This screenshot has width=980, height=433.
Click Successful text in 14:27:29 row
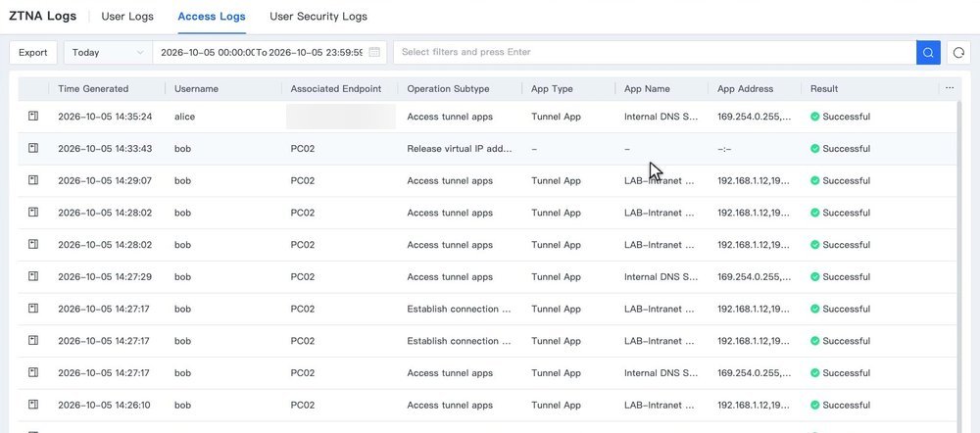[x=847, y=277]
